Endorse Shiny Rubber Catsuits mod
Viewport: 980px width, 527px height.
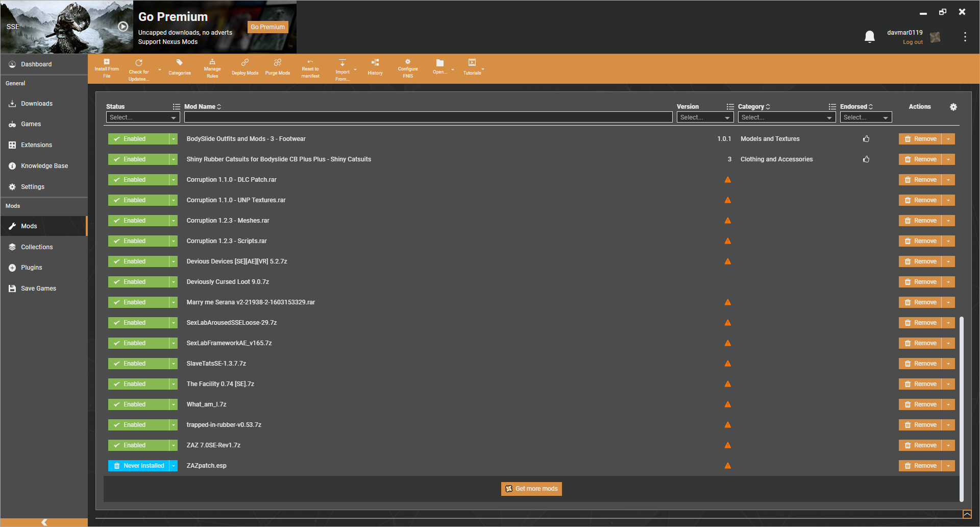point(866,159)
